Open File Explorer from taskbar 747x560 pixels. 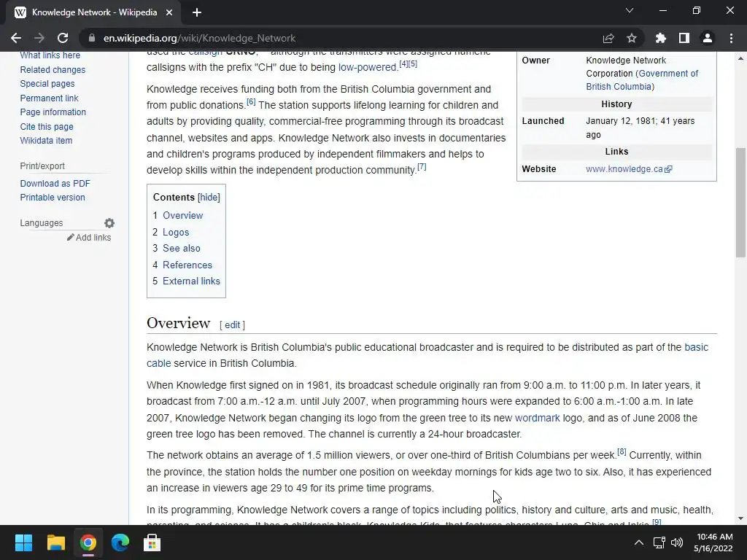55,542
